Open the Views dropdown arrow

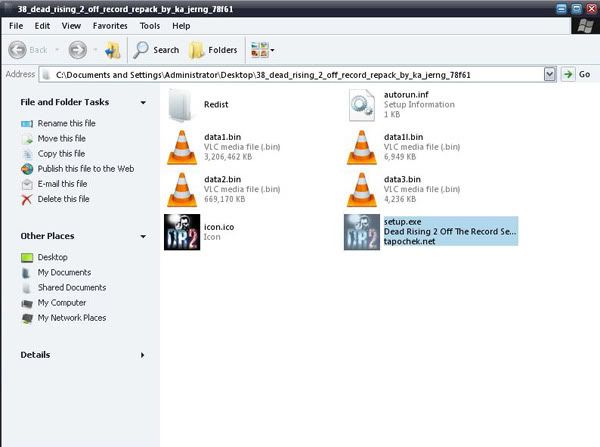click(272, 50)
